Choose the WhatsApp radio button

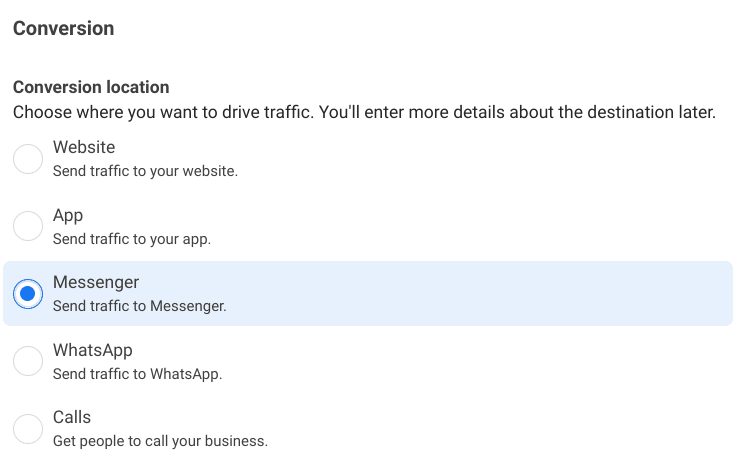point(28,361)
